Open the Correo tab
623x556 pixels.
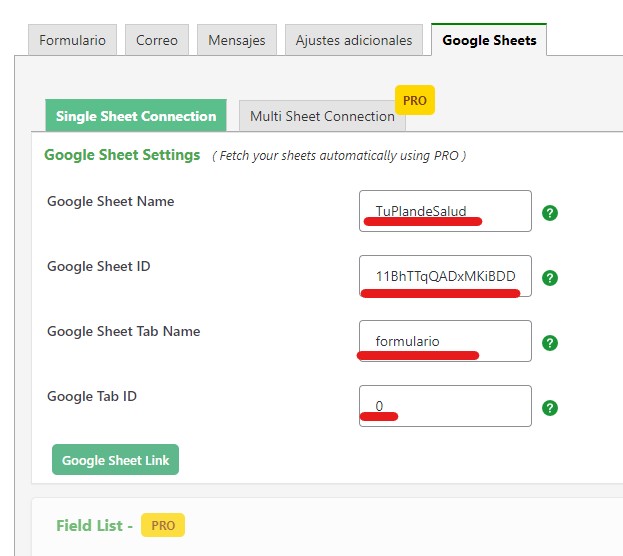click(157, 40)
